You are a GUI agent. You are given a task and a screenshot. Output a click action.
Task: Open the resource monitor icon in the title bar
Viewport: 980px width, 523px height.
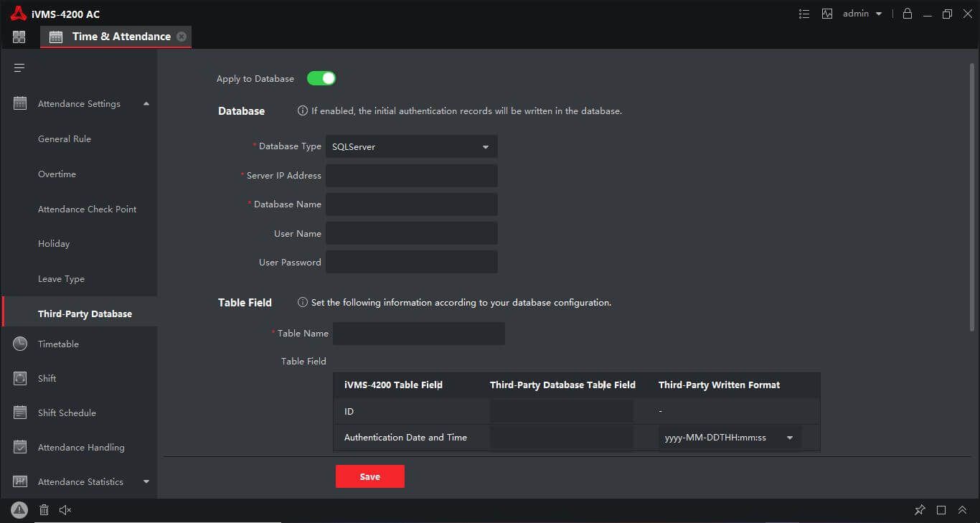827,14
